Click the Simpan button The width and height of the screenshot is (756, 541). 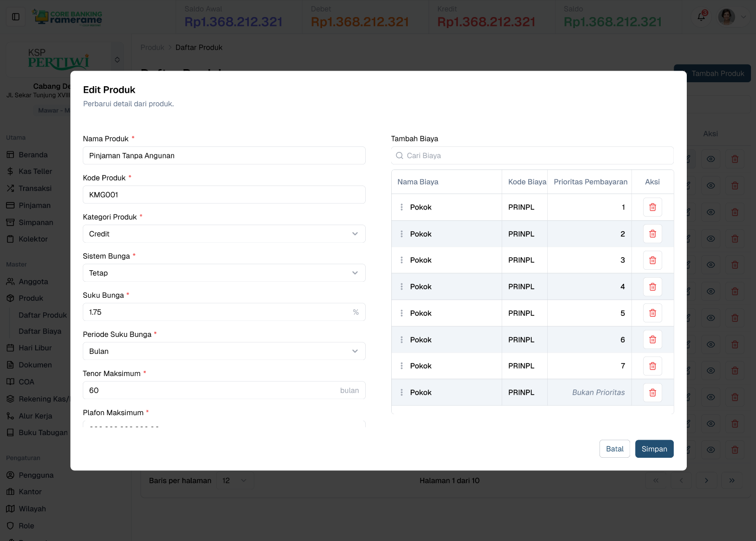point(654,449)
